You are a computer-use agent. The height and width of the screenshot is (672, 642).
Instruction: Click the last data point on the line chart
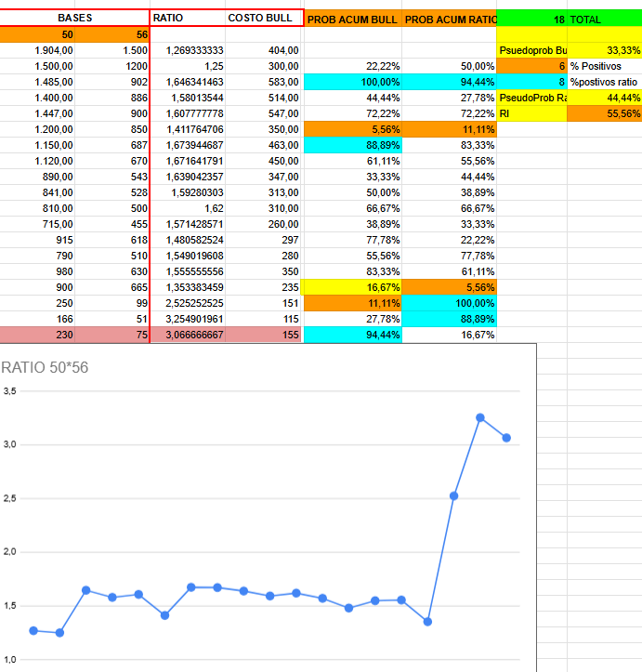506,438
